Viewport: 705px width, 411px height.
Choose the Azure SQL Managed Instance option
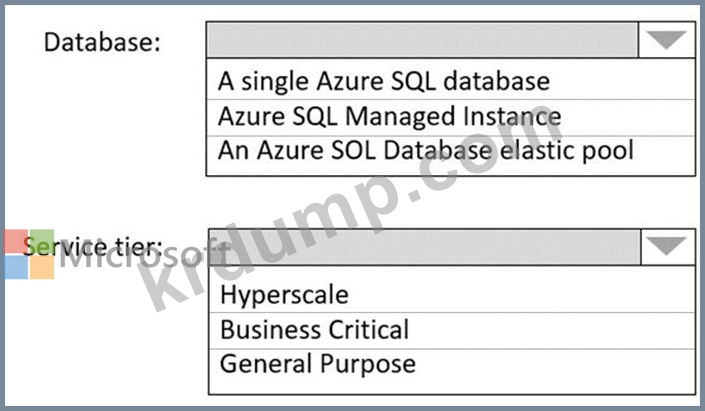pos(390,115)
